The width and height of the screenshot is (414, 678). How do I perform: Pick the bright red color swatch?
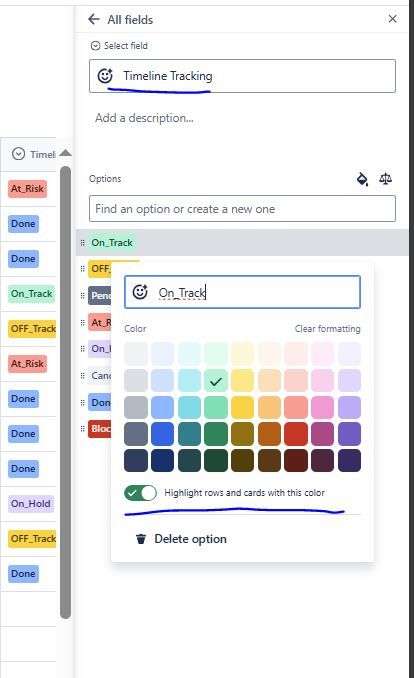tap(296, 434)
